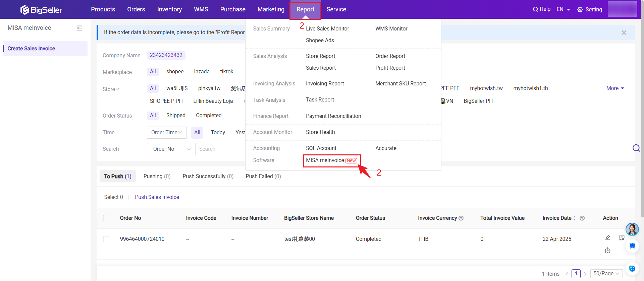Select All marketplace filter
Image resolution: width=644 pixels, height=281 pixels.
pyautogui.click(x=153, y=72)
